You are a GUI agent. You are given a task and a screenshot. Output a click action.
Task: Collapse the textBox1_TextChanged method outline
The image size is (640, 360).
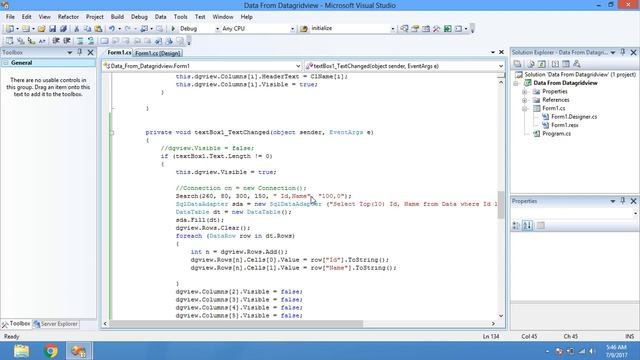(x=111, y=132)
